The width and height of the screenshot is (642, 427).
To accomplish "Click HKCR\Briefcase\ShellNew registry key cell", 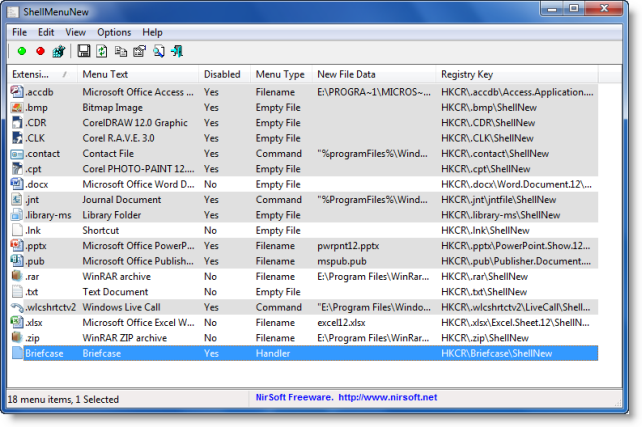I will click(496, 353).
